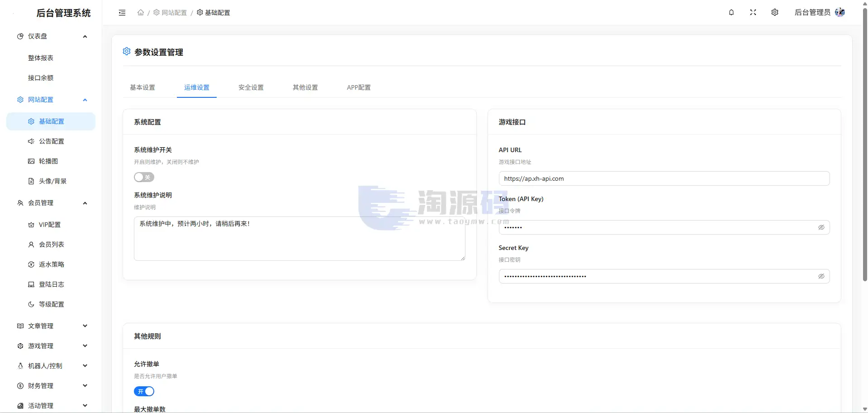Viewport: 868px width, 413px height.
Task: Select 基础配置 in the sidebar
Action: tap(51, 121)
